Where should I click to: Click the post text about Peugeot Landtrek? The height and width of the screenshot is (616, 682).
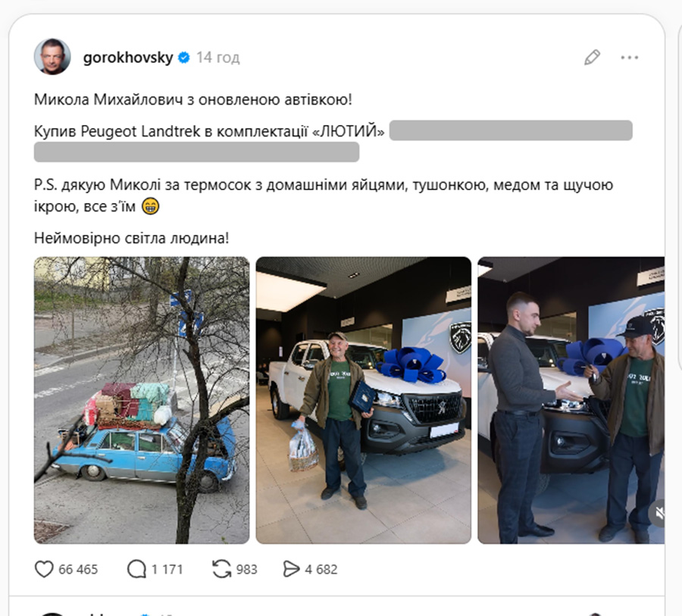209,131
